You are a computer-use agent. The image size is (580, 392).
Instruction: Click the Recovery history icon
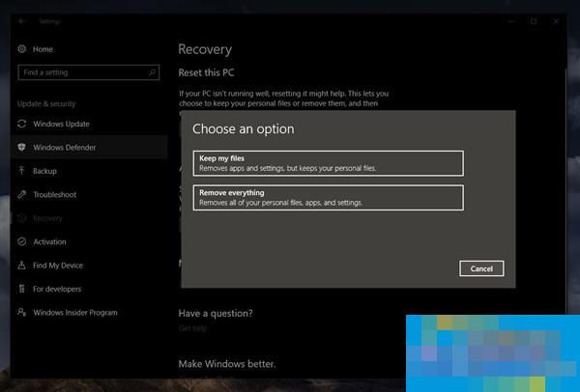click(22, 218)
